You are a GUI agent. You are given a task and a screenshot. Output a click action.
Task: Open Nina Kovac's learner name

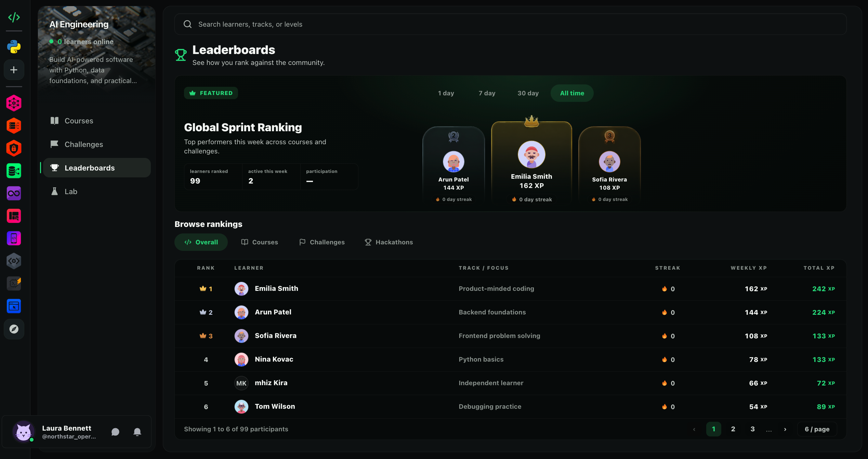tap(274, 359)
